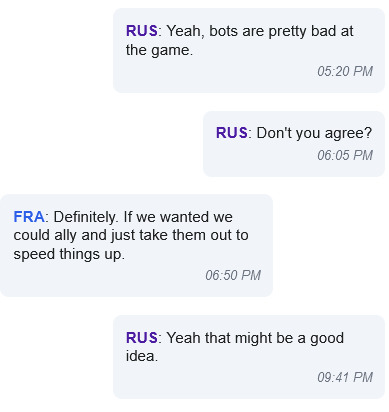389x412 pixels.
Task: Click the word 'Yeah' in the first message
Action: pyautogui.click(x=183, y=31)
